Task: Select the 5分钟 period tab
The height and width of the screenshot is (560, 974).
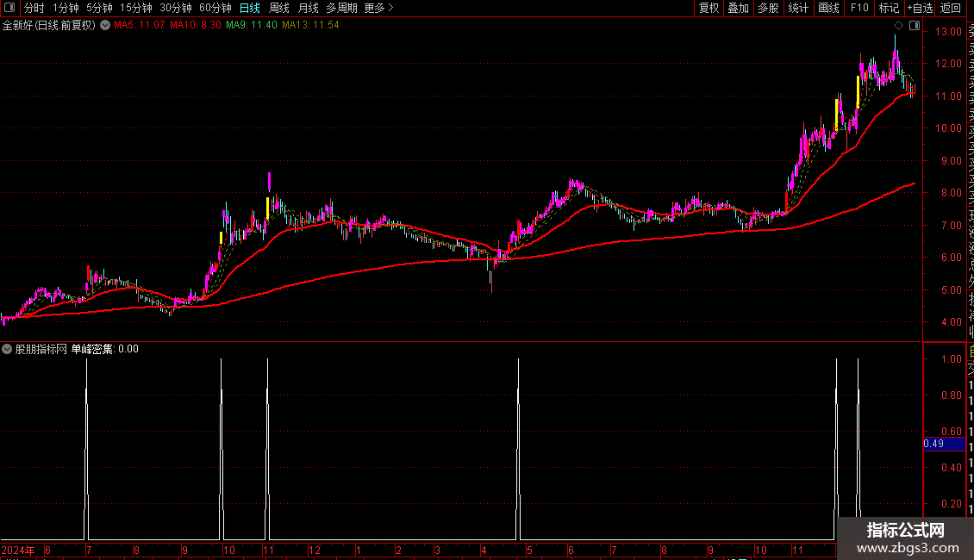Action: tap(99, 8)
